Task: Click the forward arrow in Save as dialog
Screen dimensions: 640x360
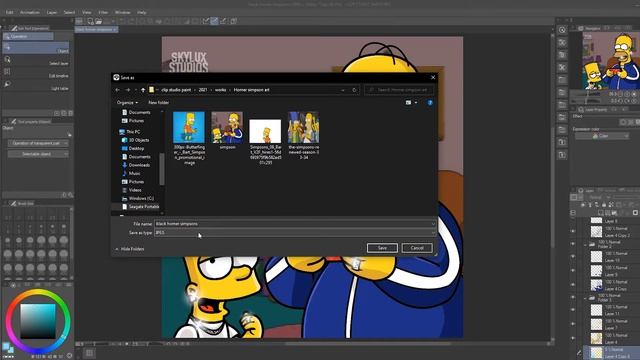Action: (x=127, y=90)
